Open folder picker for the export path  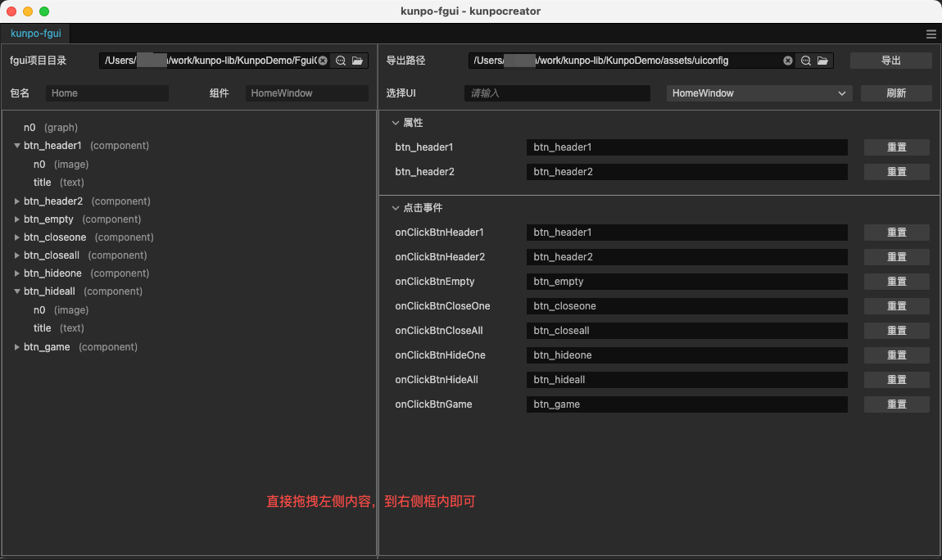(x=823, y=60)
